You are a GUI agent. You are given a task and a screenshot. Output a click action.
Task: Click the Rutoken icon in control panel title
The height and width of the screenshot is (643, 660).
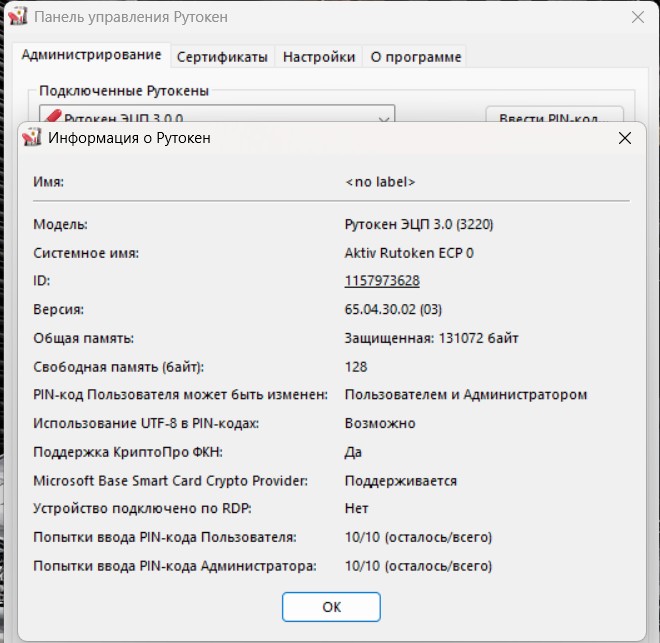click(18, 16)
